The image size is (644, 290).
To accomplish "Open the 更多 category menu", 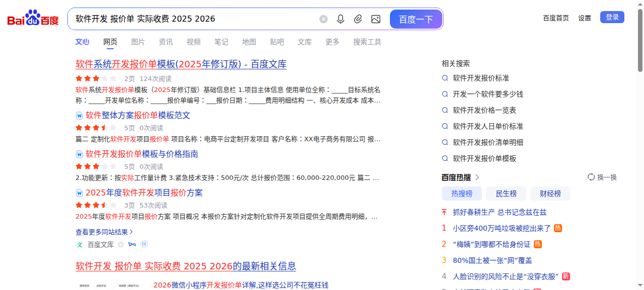I will tap(332, 42).
